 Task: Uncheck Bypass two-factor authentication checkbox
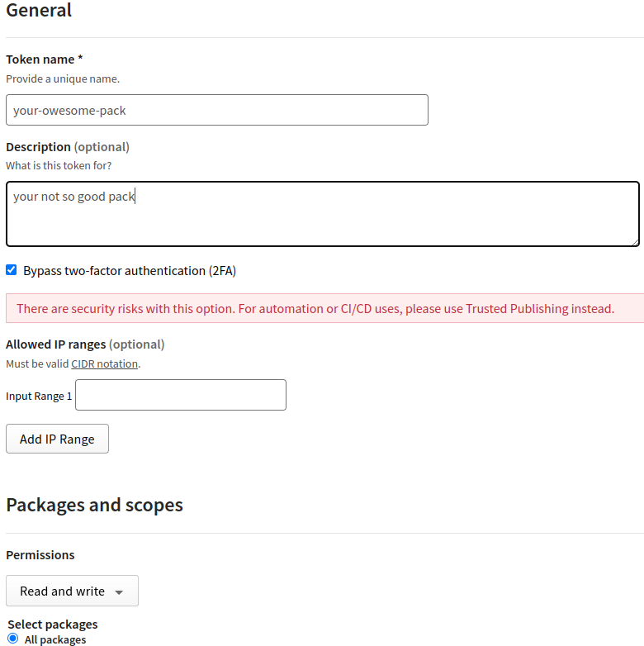pyautogui.click(x=12, y=270)
